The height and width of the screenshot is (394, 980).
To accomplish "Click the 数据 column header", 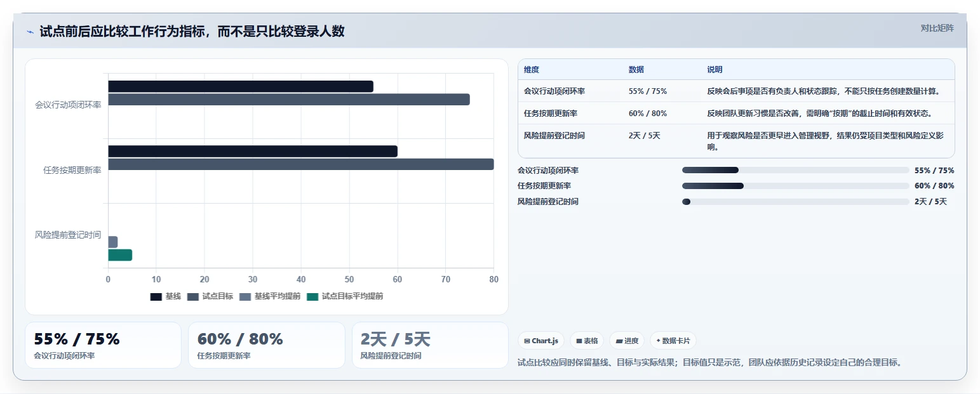I will 636,70.
